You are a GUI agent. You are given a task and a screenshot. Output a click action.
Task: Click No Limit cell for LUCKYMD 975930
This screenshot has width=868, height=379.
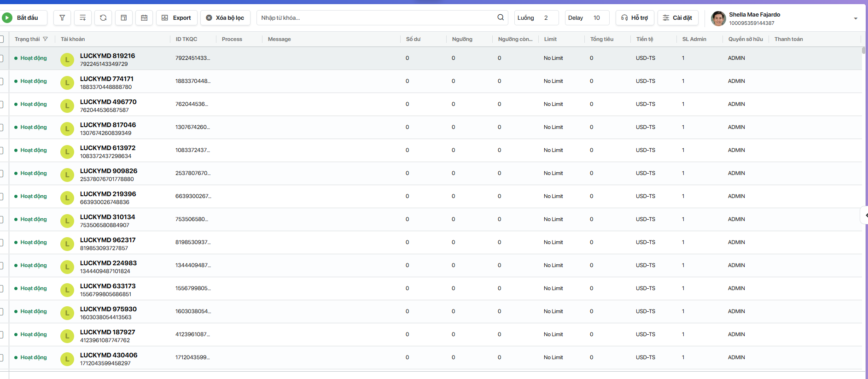pyautogui.click(x=553, y=312)
